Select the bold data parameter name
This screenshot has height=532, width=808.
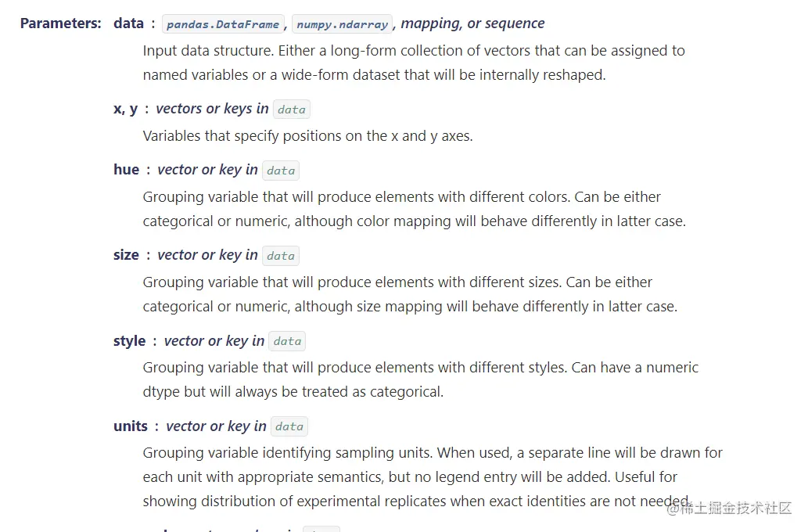tap(128, 23)
